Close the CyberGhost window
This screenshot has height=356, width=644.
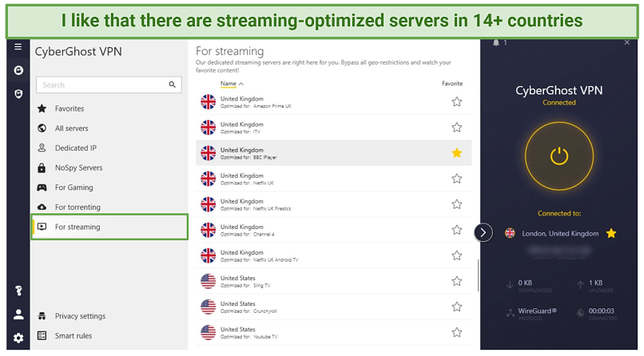click(626, 42)
